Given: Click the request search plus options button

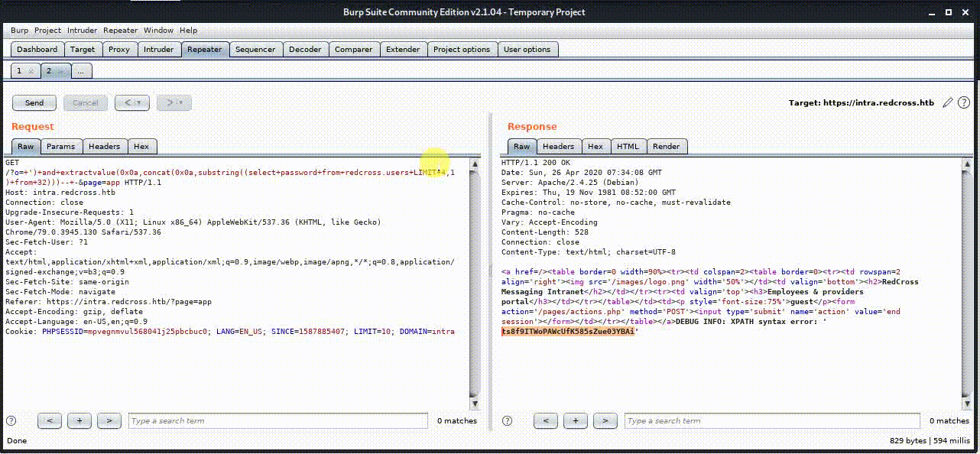Looking at the screenshot, I should tap(80, 420).
